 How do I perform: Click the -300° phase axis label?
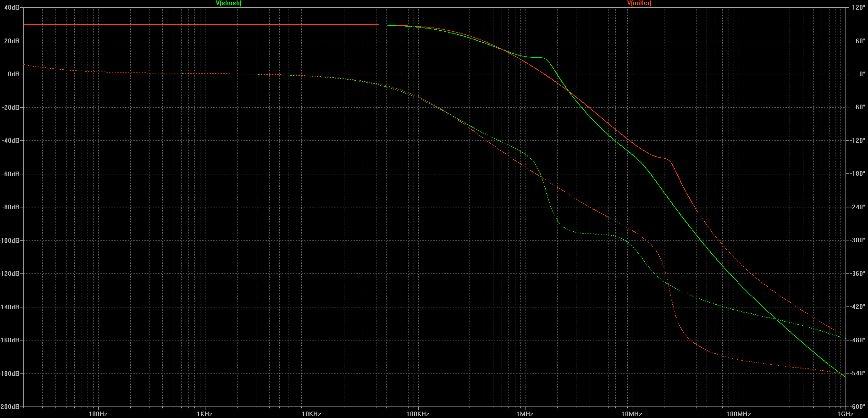(x=857, y=240)
